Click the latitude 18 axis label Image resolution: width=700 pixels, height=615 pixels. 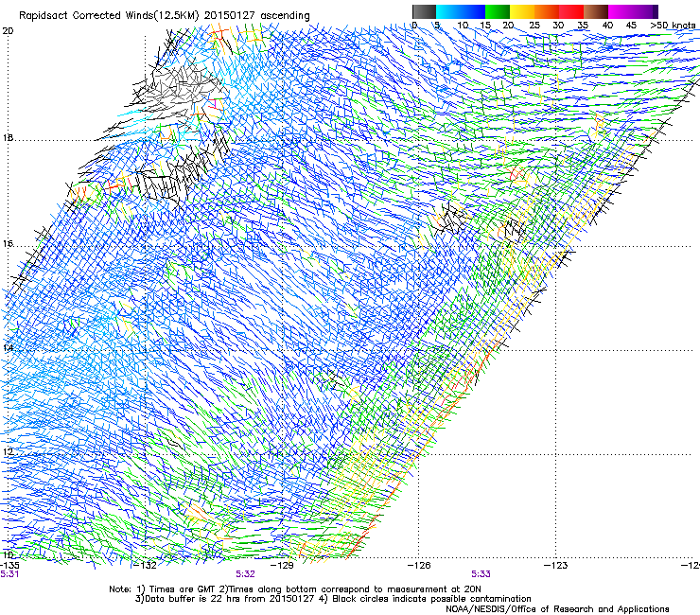click(8, 138)
